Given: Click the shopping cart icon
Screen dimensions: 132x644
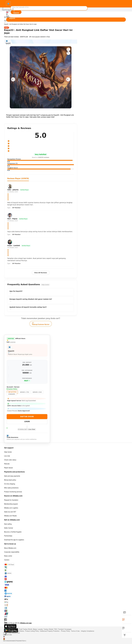Looking at the screenshot, I should (x=7, y=16).
